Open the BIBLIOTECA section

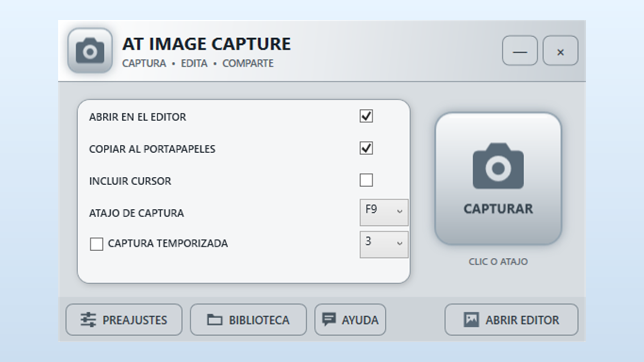[x=248, y=320]
